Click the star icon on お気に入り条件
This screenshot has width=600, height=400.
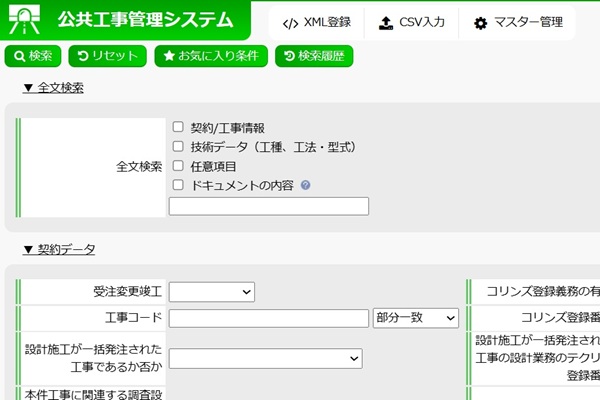[169, 56]
